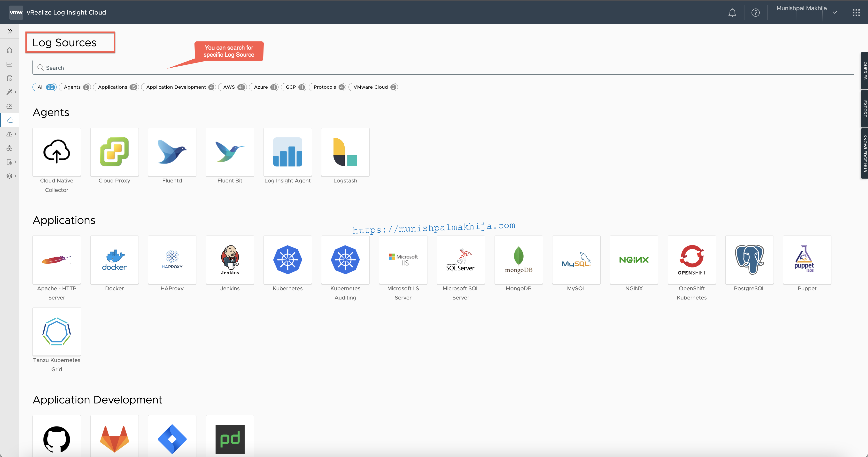
Task: Filter log sources by Applications
Action: click(x=116, y=87)
